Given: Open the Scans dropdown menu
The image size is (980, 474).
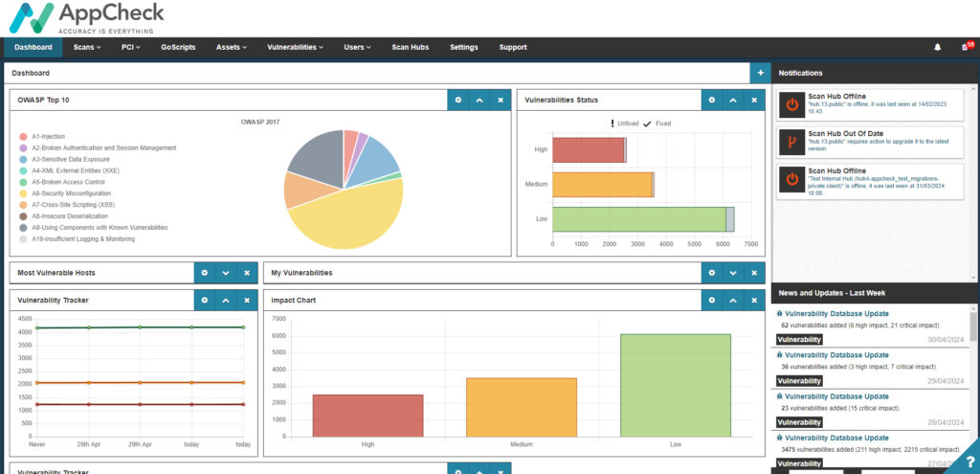Looking at the screenshot, I should pos(87,47).
